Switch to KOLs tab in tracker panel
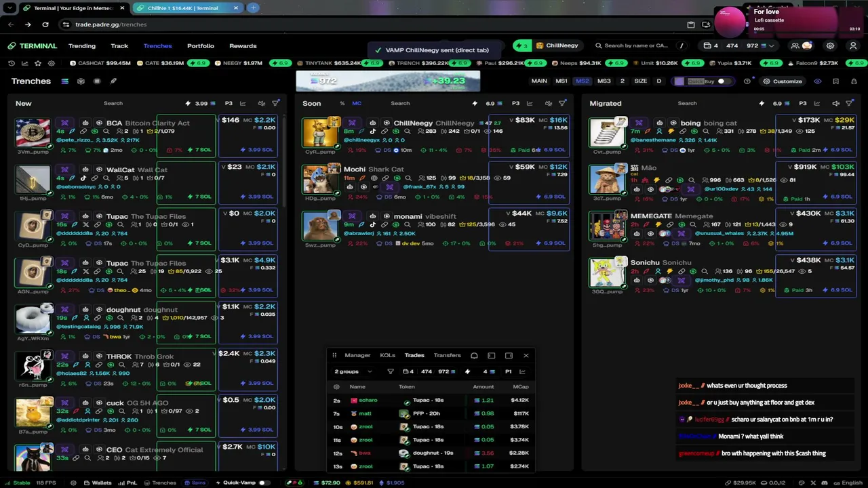The width and height of the screenshot is (868, 488). (387, 355)
